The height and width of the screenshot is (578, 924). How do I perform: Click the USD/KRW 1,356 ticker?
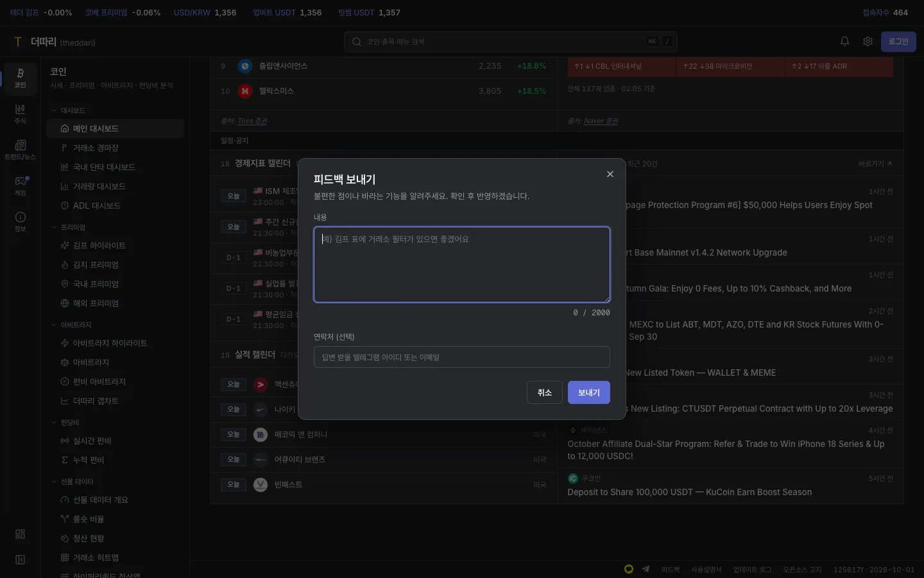click(x=205, y=12)
